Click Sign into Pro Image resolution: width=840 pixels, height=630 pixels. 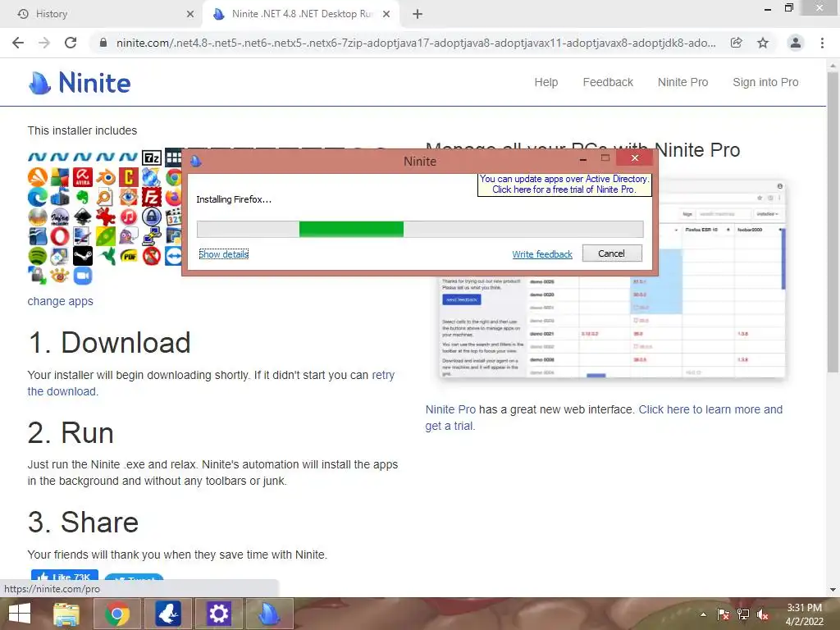coord(765,83)
